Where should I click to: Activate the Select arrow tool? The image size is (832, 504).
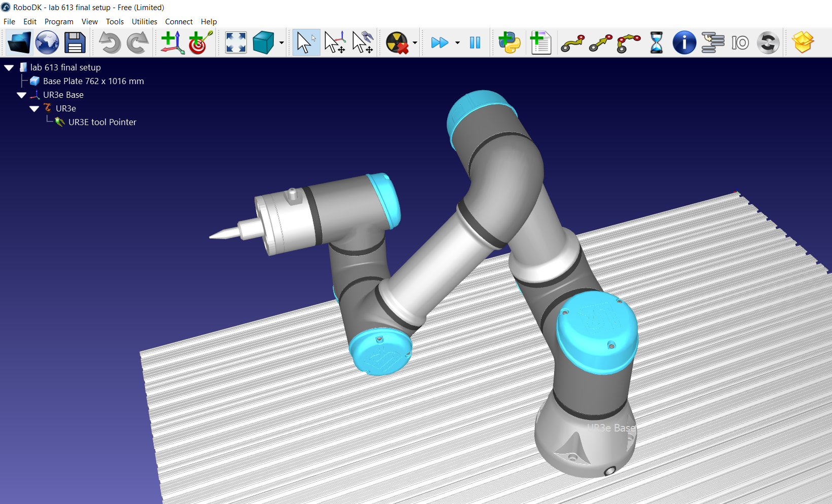pyautogui.click(x=306, y=43)
